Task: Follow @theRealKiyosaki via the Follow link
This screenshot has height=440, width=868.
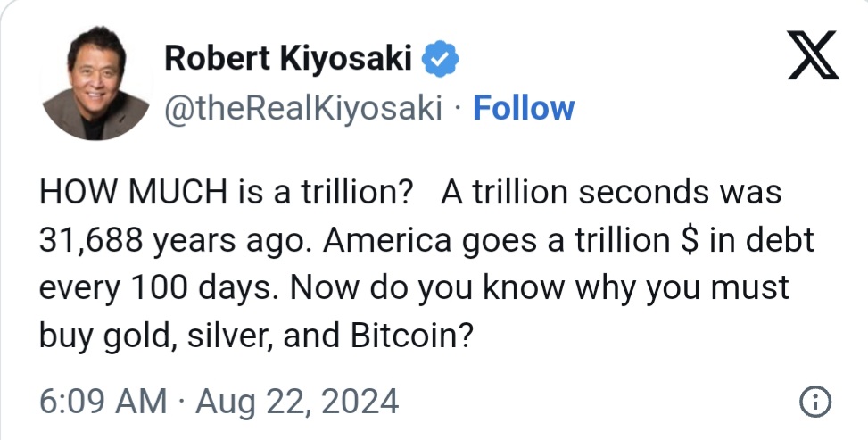Action: tap(523, 108)
